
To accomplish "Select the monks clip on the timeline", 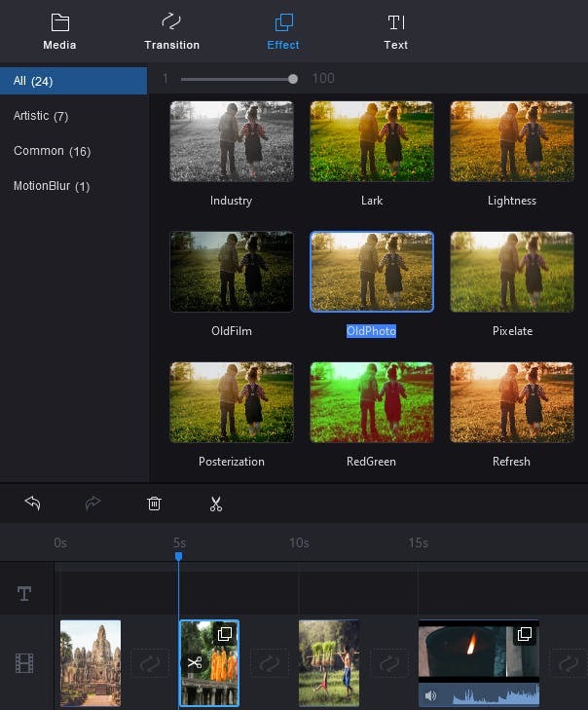I will click(209, 663).
